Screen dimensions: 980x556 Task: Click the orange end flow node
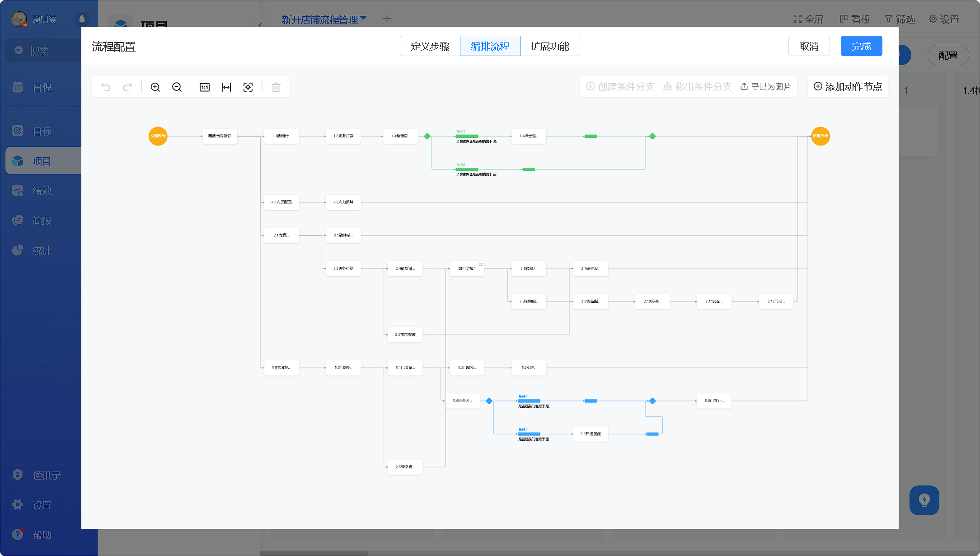821,136
